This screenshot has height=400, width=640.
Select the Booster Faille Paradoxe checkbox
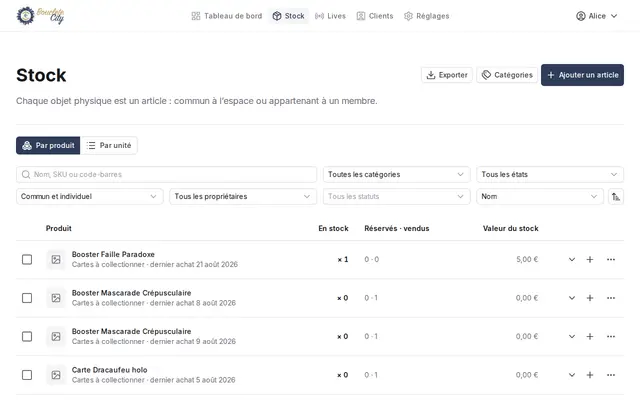click(x=27, y=260)
